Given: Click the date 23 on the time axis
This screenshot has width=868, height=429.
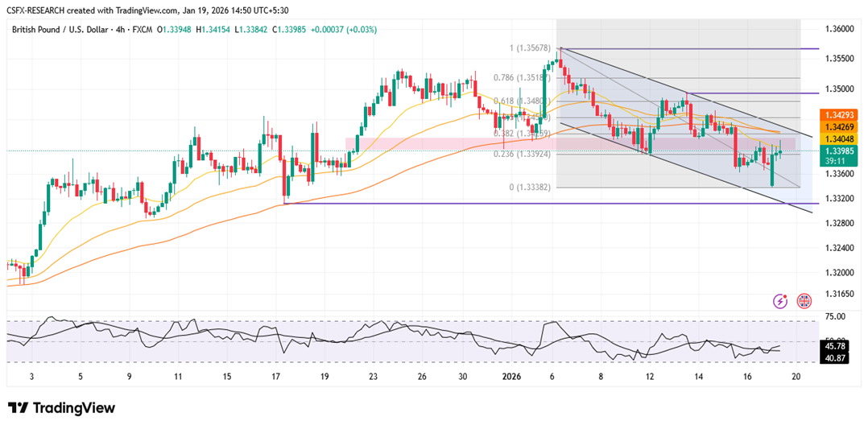Looking at the screenshot, I should coord(373,377).
